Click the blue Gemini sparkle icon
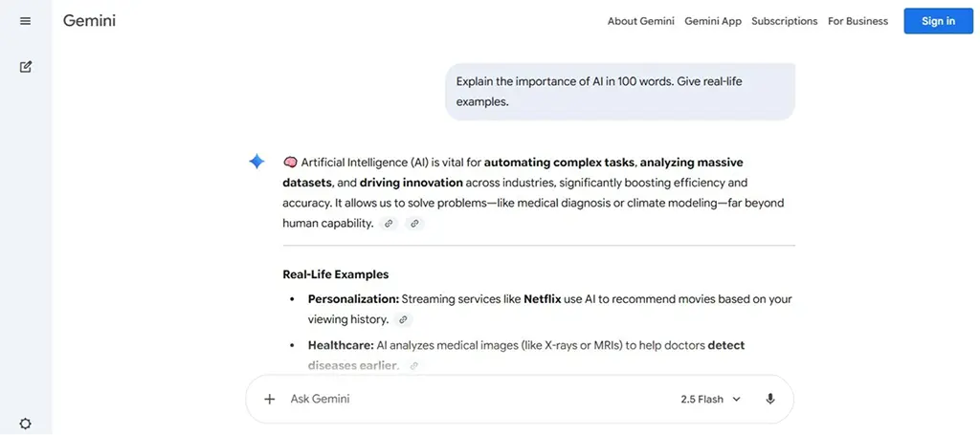This screenshot has height=435, width=980. [x=256, y=162]
